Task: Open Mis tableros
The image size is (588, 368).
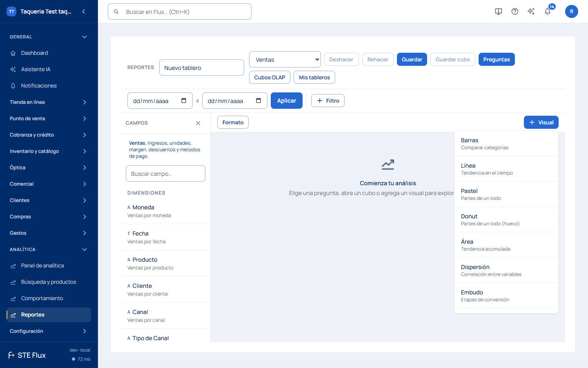Action: click(314, 77)
